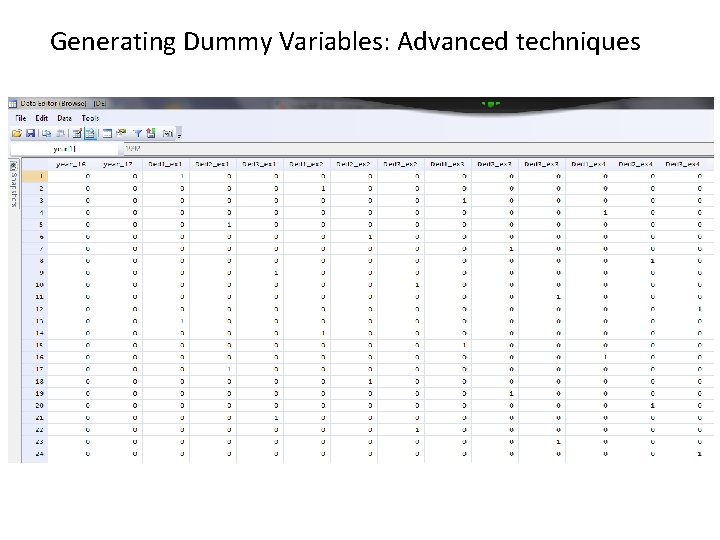
Task: Click the Filter Observations funnel icon
Action: (137, 134)
